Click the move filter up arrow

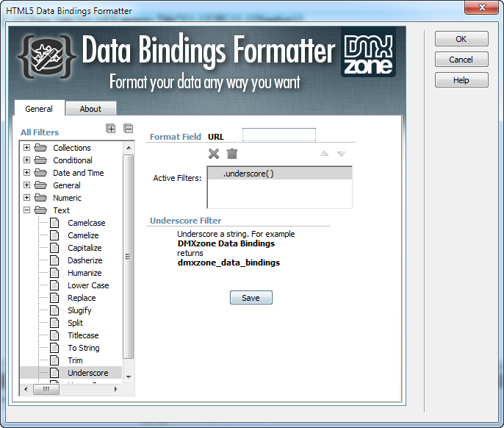point(324,154)
